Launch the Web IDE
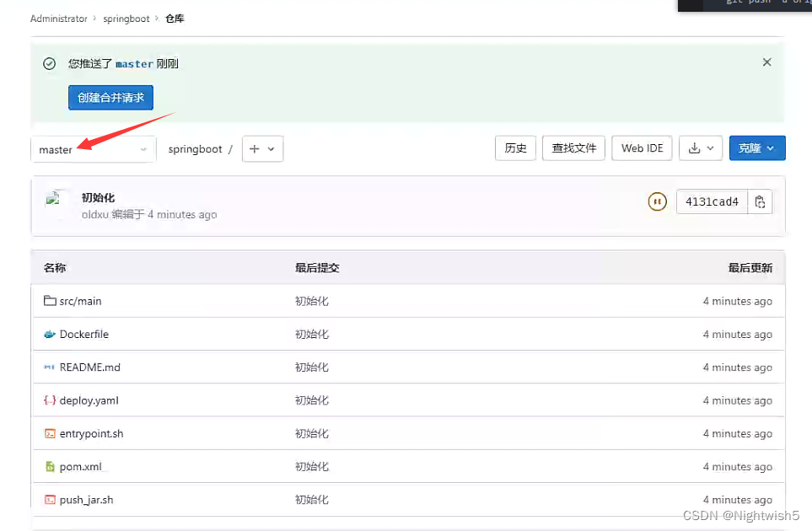This screenshot has width=812, height=531. tap(642, 147)
